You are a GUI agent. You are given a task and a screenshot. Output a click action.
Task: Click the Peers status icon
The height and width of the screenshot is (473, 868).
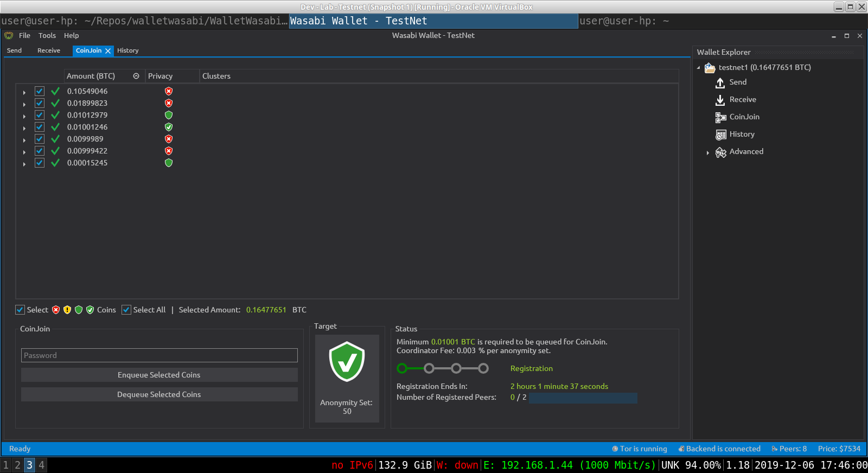[x=775, y=449]
